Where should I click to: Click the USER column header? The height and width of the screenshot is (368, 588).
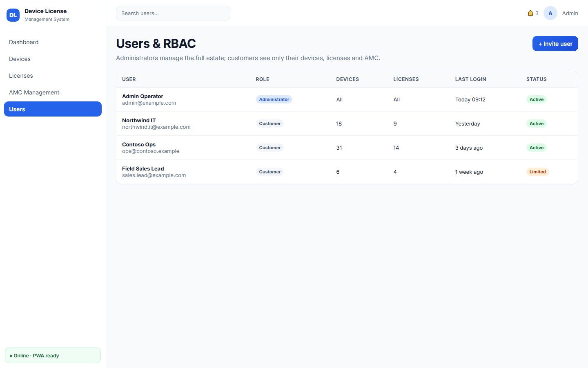(129, 79)
